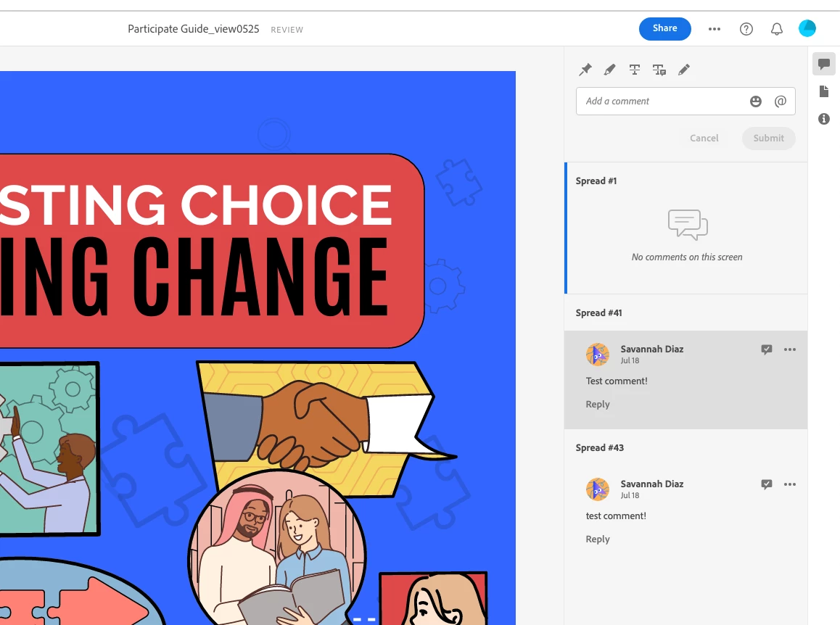Viewport: 840px width, 625px height.
Task: Resolve the Spread #41 comment
Action: (767, 349)
